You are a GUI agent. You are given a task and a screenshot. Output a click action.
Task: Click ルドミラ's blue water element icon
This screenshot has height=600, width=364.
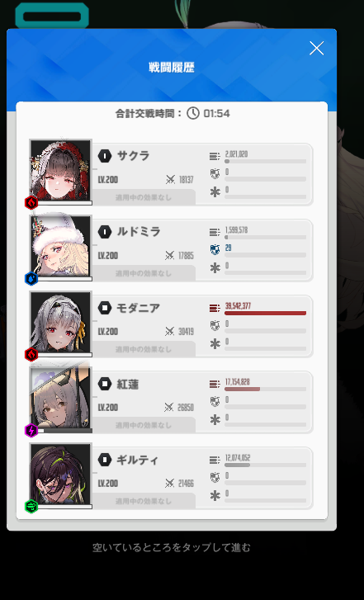point(31,279)
